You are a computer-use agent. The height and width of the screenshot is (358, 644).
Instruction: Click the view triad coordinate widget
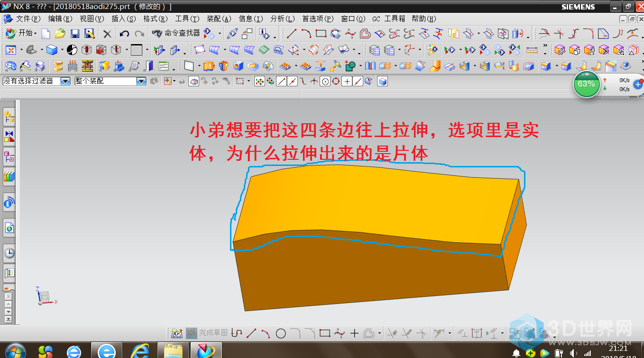tap(46, 295)
